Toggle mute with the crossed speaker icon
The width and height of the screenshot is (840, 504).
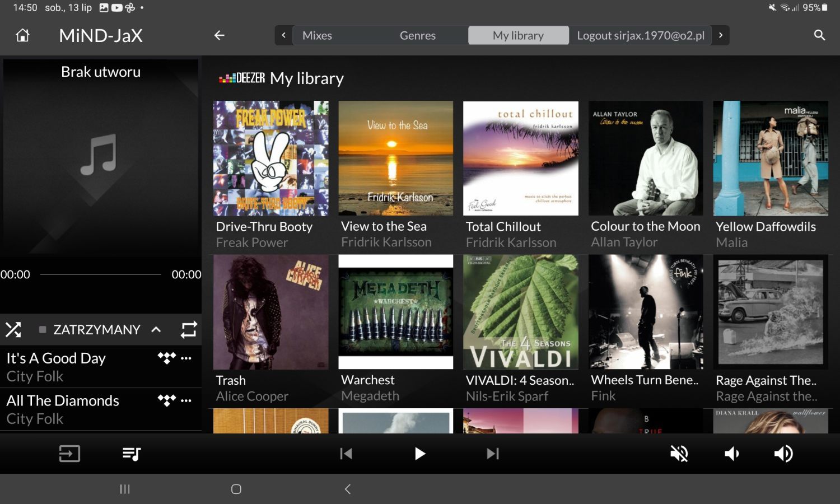point(679,454)
